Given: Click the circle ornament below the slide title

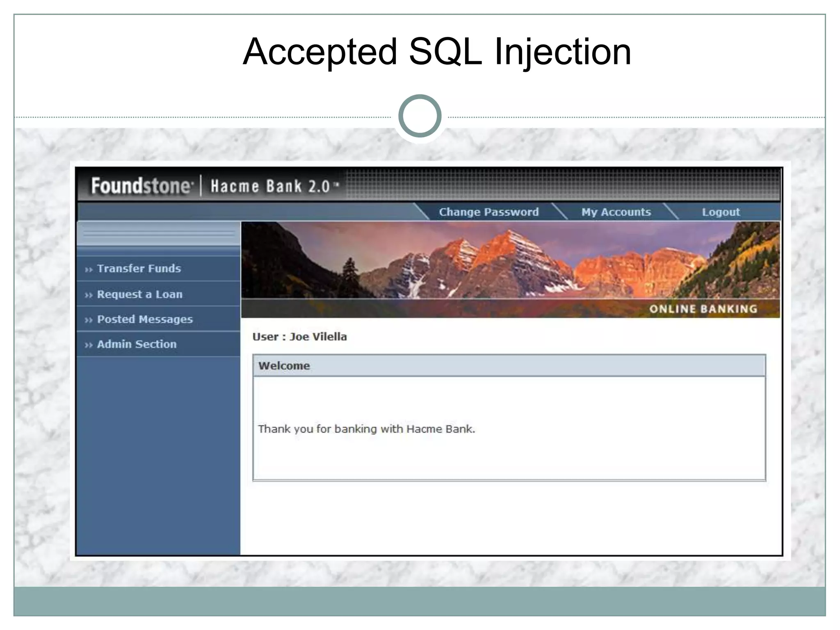Looking at the screenshot, I should click(420, 116).
